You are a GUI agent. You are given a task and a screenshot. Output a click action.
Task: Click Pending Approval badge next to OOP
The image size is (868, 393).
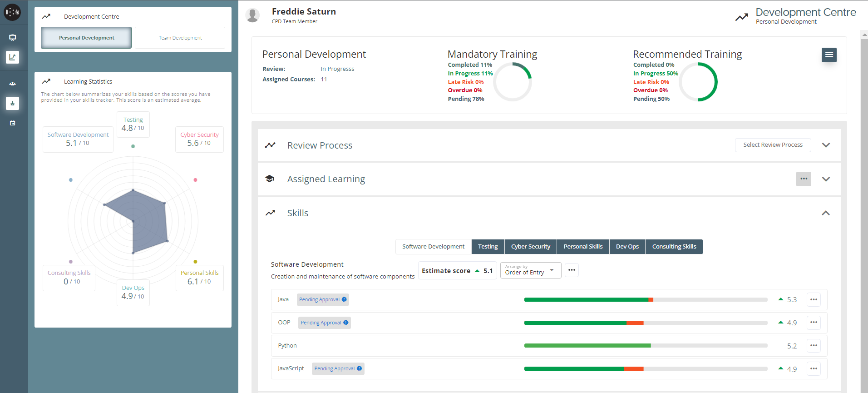[324, 323]
